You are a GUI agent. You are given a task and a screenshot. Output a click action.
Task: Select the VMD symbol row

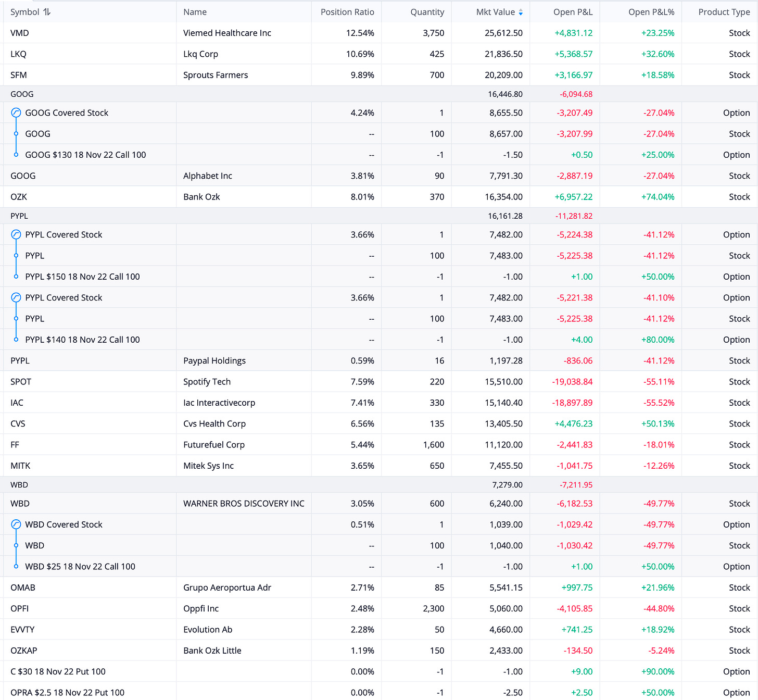point(379,33)
